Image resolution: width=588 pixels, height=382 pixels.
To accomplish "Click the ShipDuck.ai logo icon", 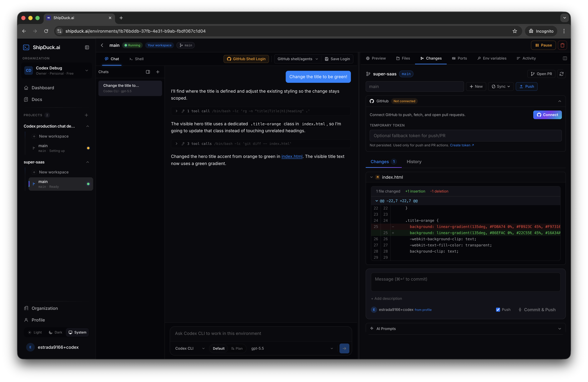I will [x=26, y=47].
